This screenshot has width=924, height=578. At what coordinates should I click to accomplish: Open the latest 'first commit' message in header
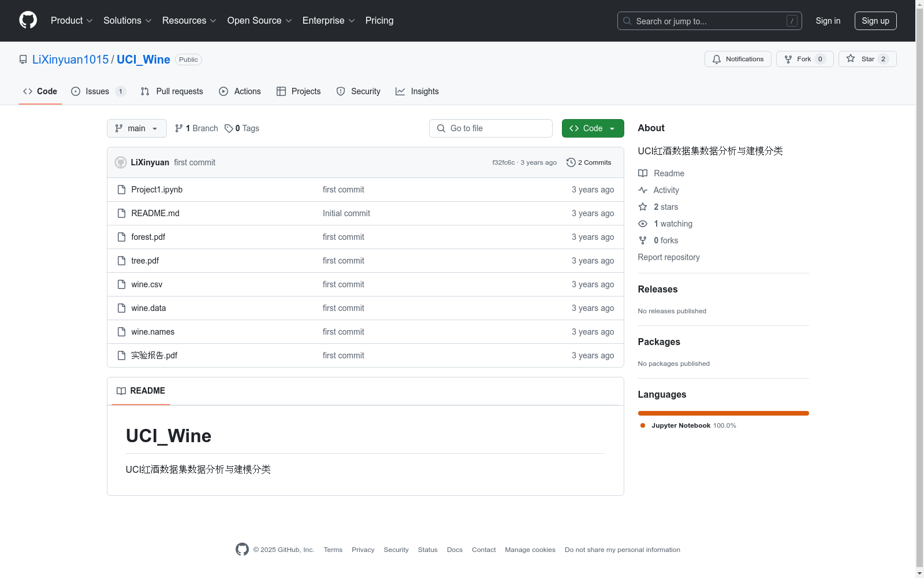click(195, 162)
